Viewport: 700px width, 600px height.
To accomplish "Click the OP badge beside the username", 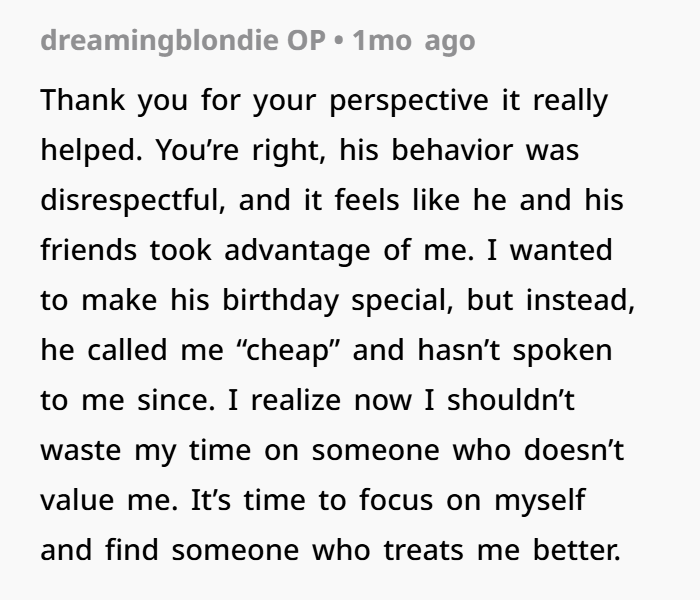I will click(x=306, y=41).
